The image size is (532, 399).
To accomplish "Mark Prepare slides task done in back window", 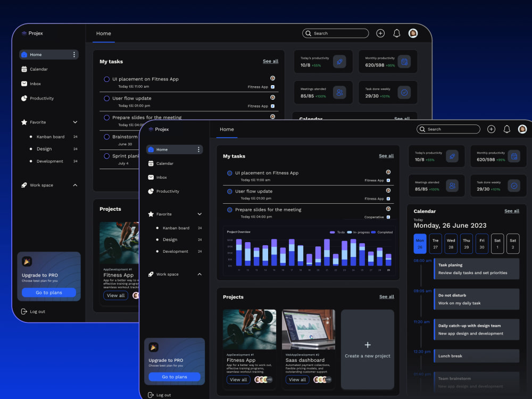I will pyautogui.click(x=106, y=118).
